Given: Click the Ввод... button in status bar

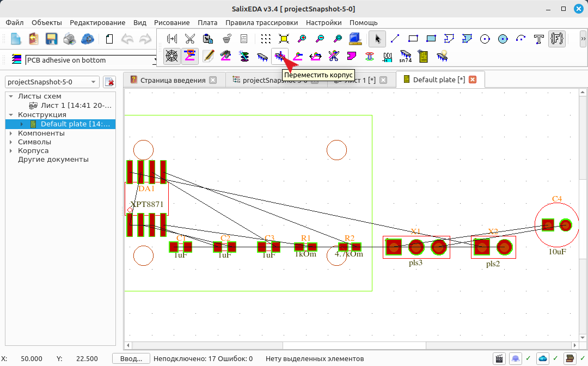Looking at the screenshot, I should 131,359.
